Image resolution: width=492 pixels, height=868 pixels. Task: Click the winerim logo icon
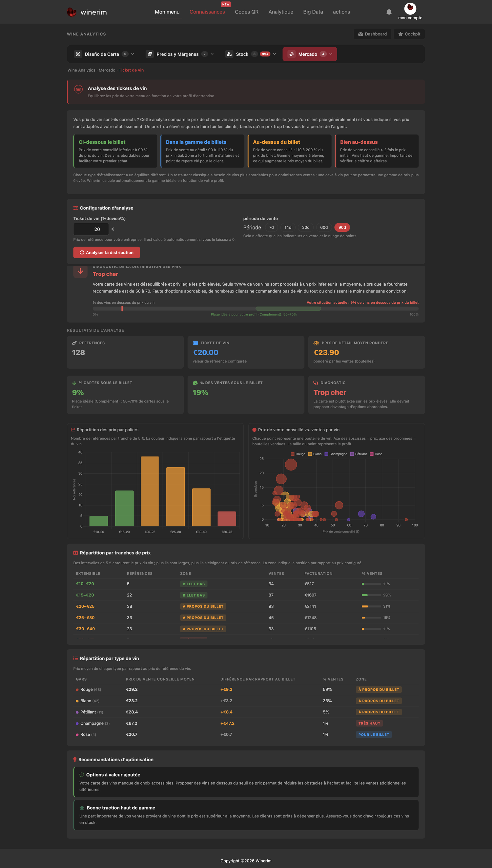(72, 12)
